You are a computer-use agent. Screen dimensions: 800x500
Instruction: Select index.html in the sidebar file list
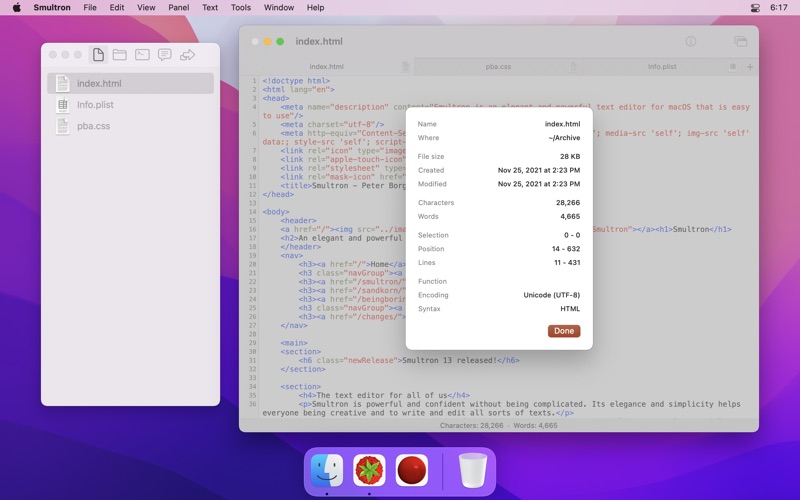pos(131,83)
